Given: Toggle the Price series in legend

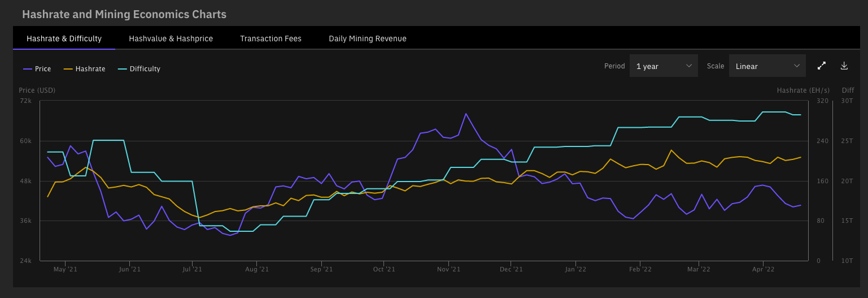Looking at the screenshot, I should pos(37,69).
